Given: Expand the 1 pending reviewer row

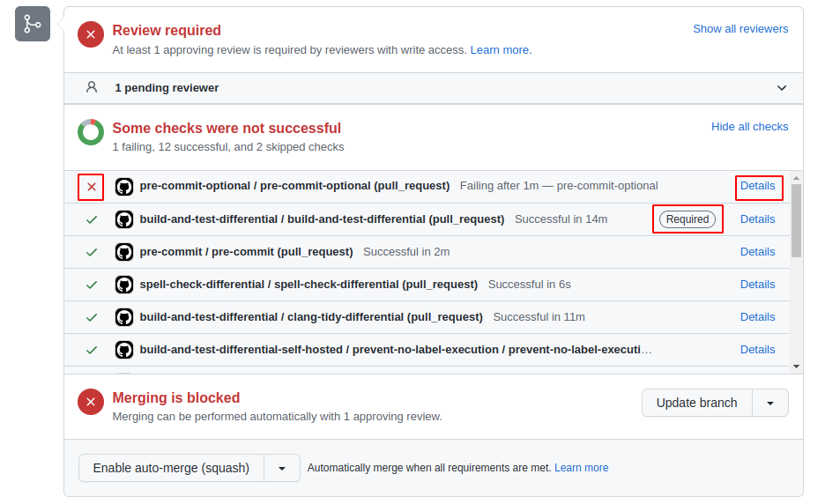Looking at the screenshot, I should [x=781, y=88].
